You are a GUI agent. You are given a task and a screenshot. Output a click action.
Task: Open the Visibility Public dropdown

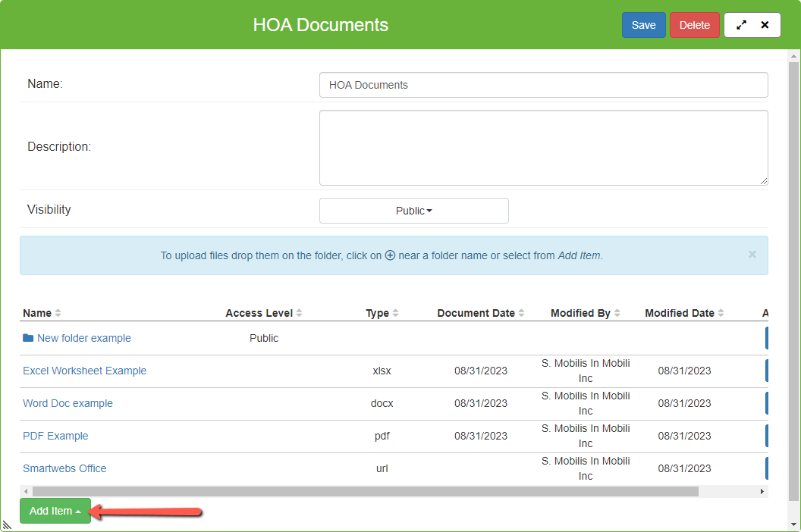(414, 211)
